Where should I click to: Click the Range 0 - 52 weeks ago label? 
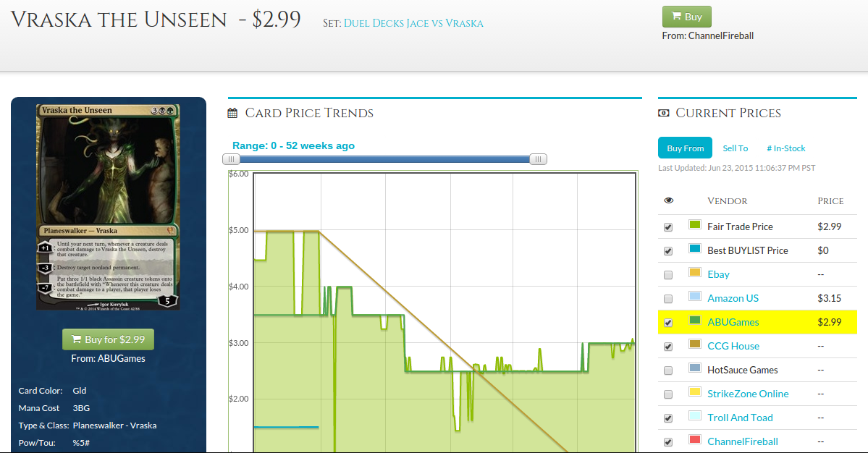(293, 145)
